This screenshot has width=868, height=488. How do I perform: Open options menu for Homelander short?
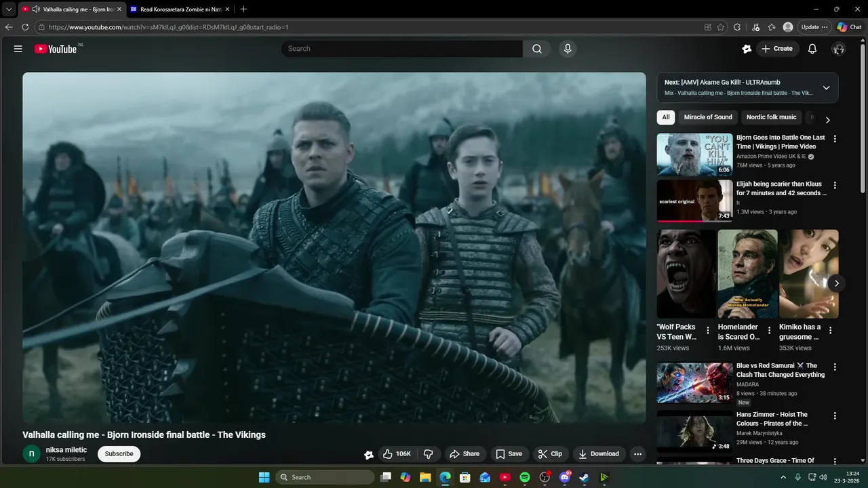pyautogui.click(x=769, y=331)
